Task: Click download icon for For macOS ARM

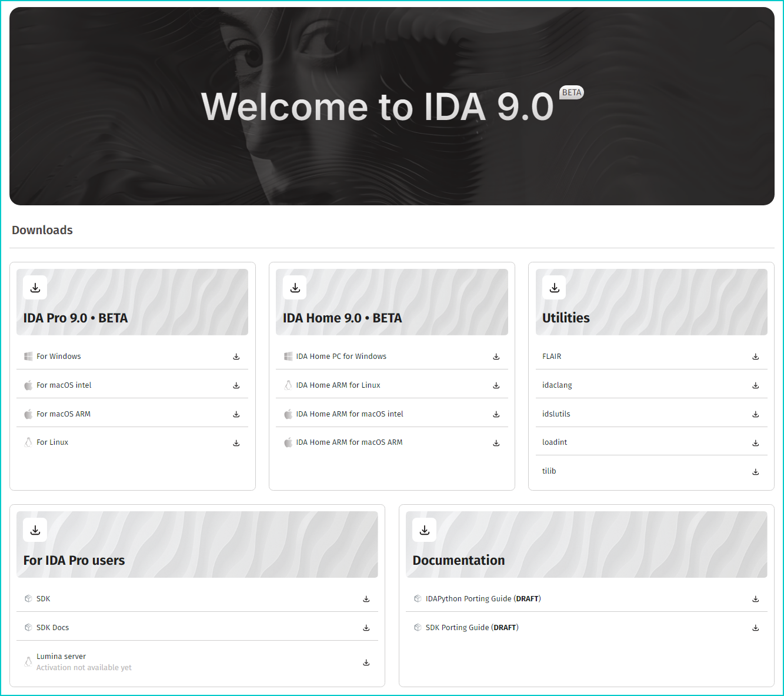Action: pos(236,414)
